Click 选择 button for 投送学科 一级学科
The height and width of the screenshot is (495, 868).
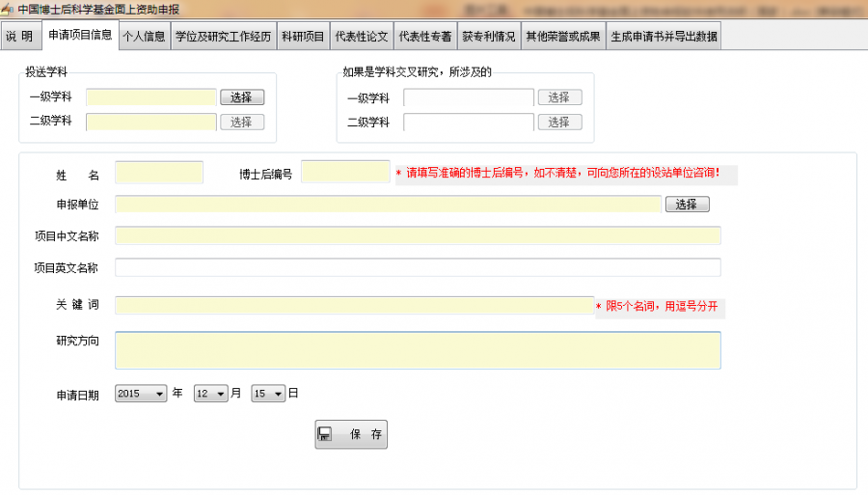click(x=242, y=97)
